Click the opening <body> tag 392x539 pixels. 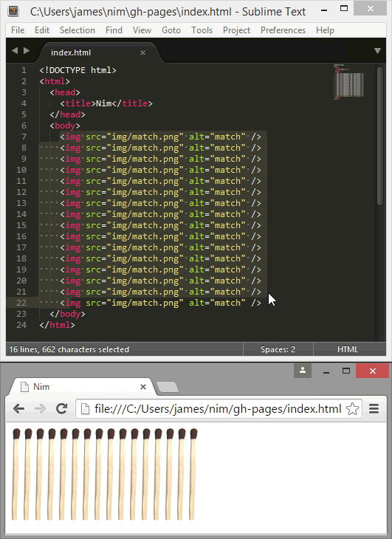click(x=65, y=126)
